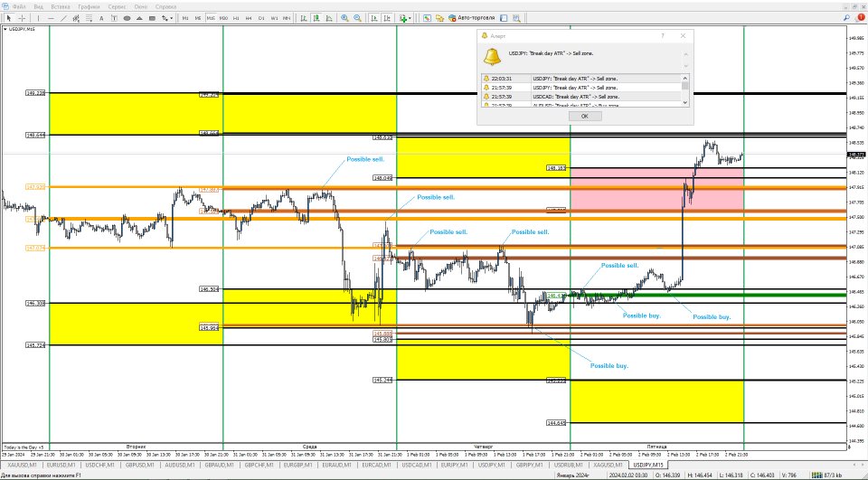This screenshot has width=868, height=480.
Task: Choose the text 'A' tool
Action: pos(101,18)
